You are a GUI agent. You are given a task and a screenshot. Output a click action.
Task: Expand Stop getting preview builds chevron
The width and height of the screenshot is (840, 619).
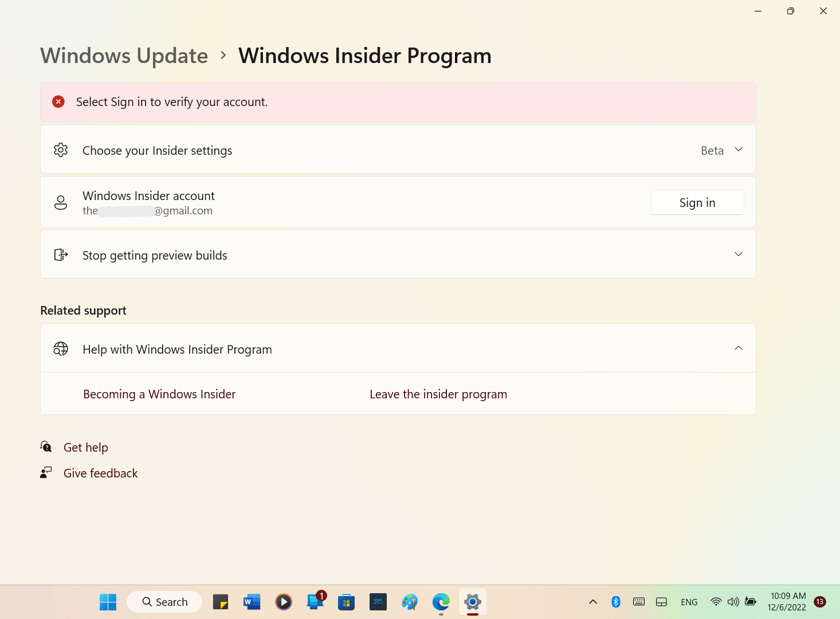[x=739, y=254]
